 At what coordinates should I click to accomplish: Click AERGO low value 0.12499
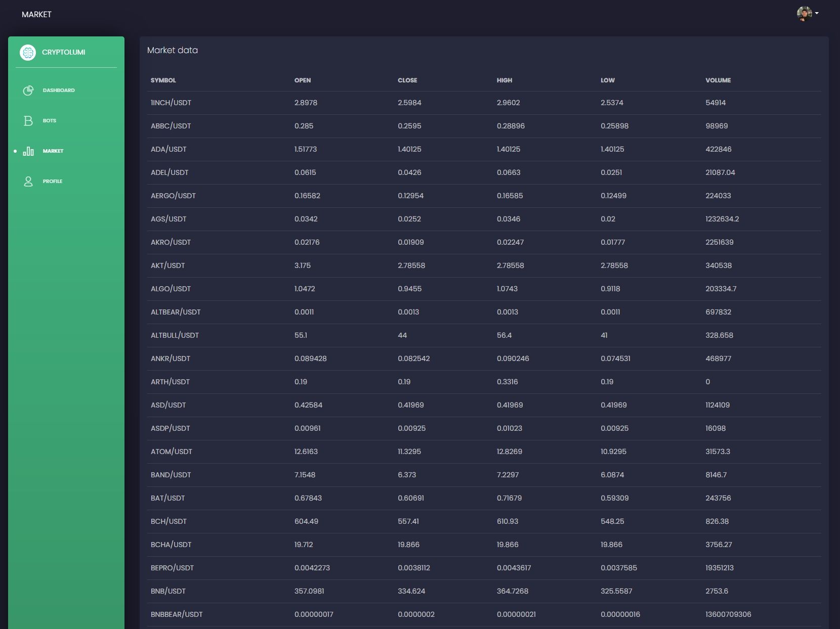(613, 196)
